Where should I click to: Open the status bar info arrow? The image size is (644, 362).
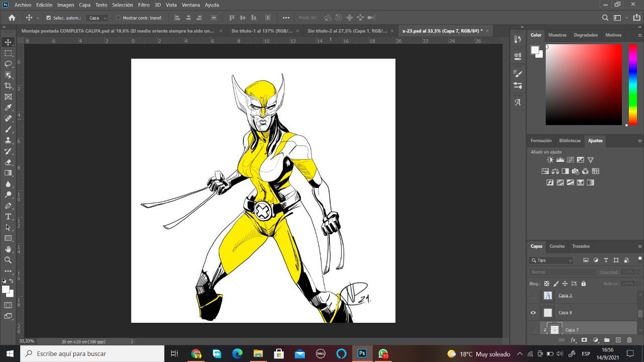(132, 341)
